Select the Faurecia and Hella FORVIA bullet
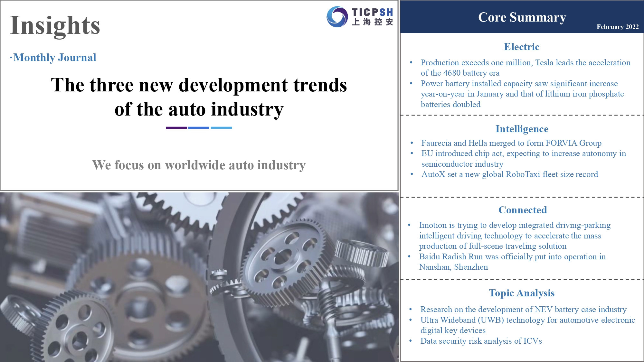The width and height of the screenshot is (644, 362). (x=511, y=143)
